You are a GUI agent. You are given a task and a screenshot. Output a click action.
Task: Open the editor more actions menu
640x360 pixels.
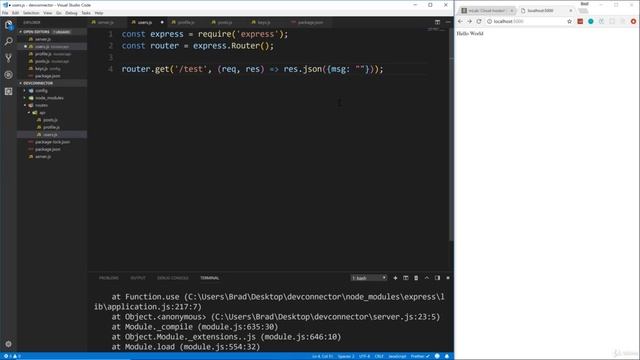pyautogui.click(x=448, y=22)
